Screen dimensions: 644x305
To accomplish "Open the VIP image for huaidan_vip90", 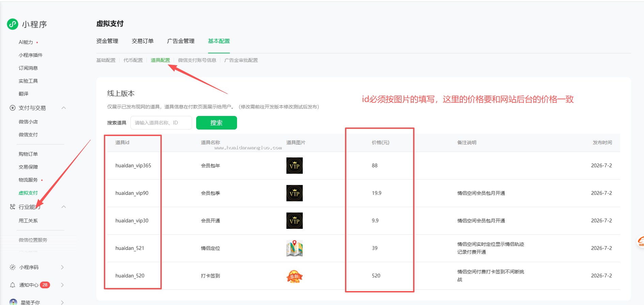I will click(295, 193).
